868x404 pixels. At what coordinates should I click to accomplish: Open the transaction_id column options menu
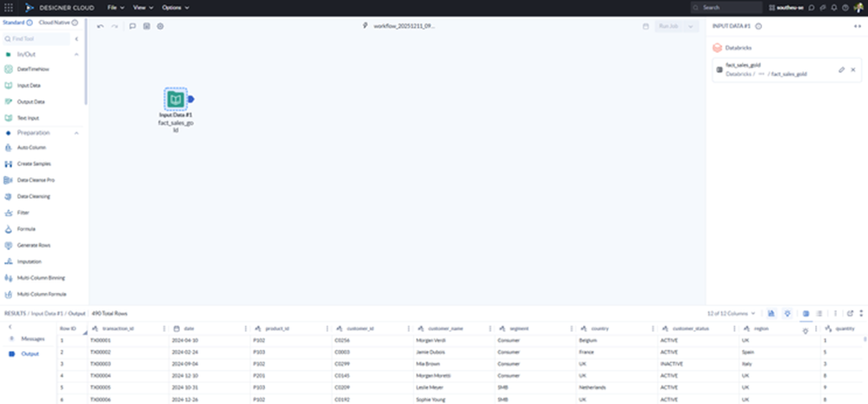[164, 328]
